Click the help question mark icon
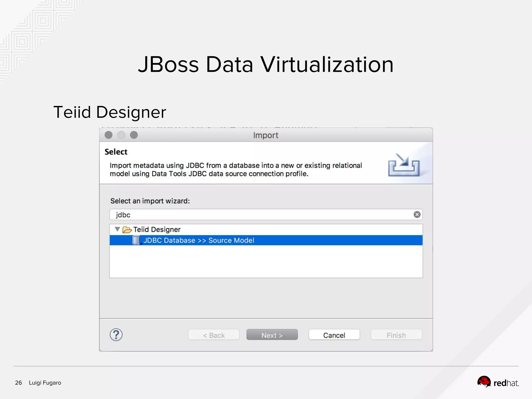532x399 pixels. 116,335
